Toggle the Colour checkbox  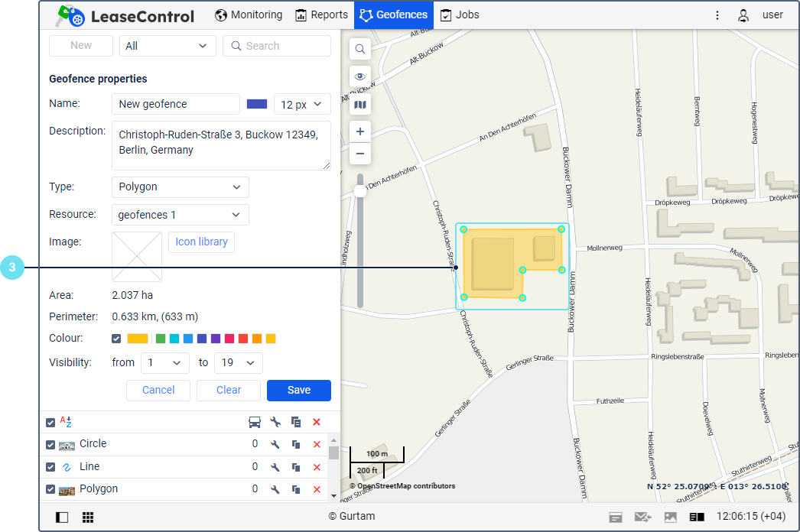point(116,339)
